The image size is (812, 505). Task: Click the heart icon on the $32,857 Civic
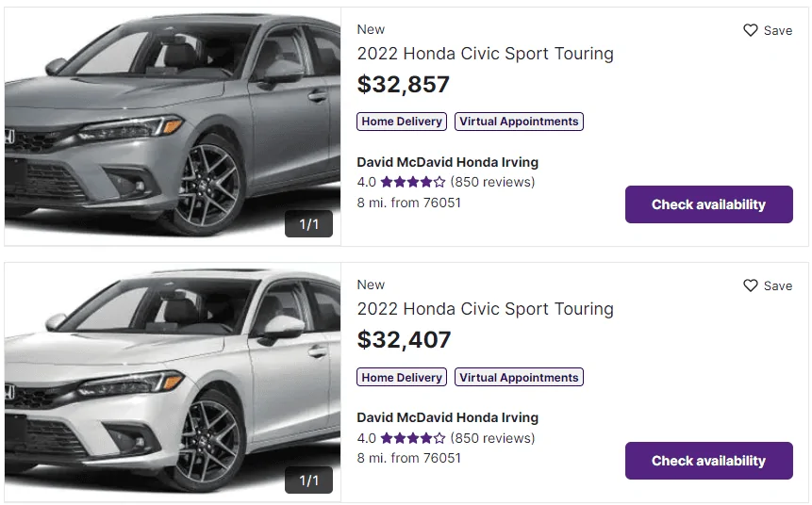coord(751,30)
